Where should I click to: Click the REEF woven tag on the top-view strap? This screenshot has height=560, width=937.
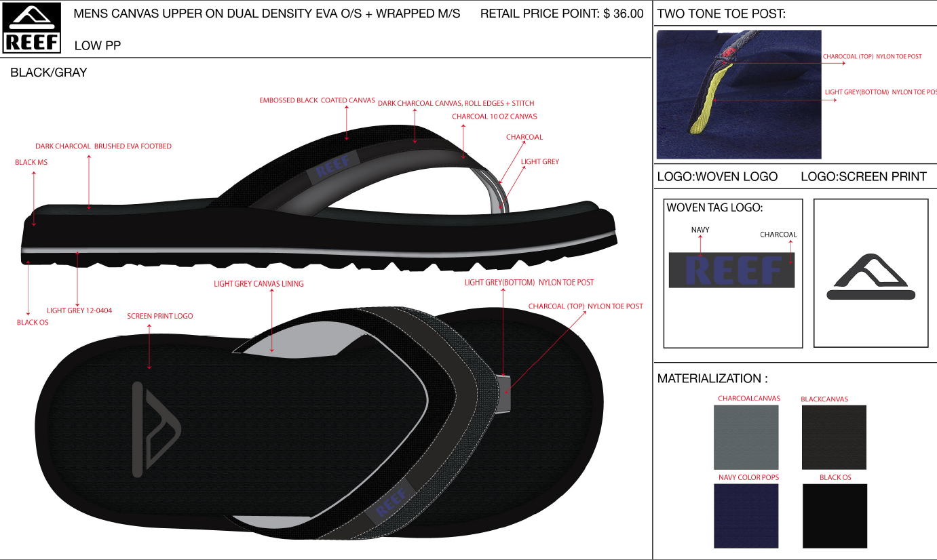pyautogui.click(x=389, y=504)
